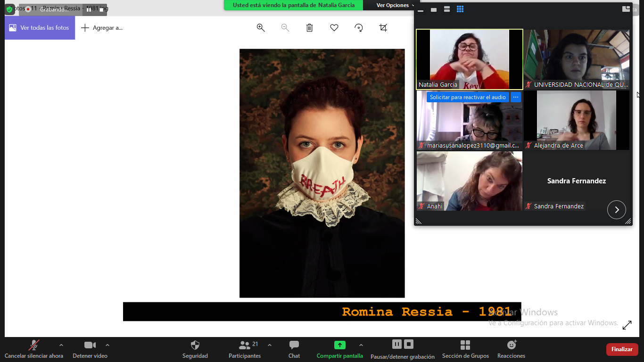
Task: Expand video options arrow beside Detener video
Action: 107,345
